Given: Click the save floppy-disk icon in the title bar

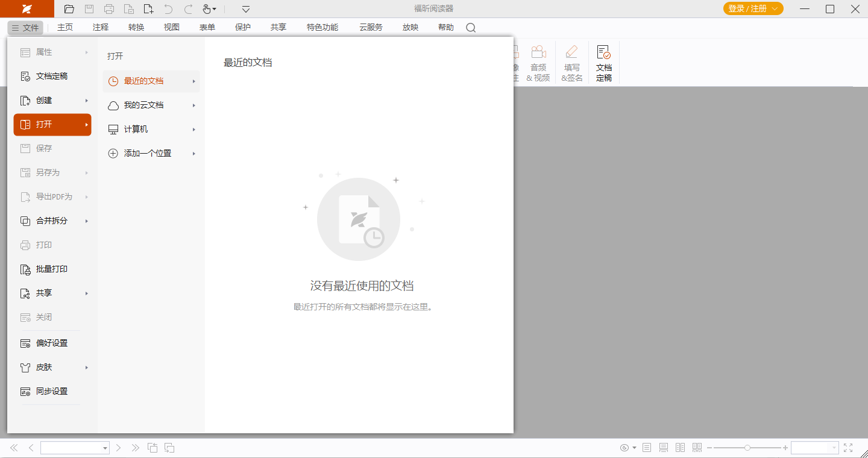Looking at the screenshot, I should click(x=89, y=9).
